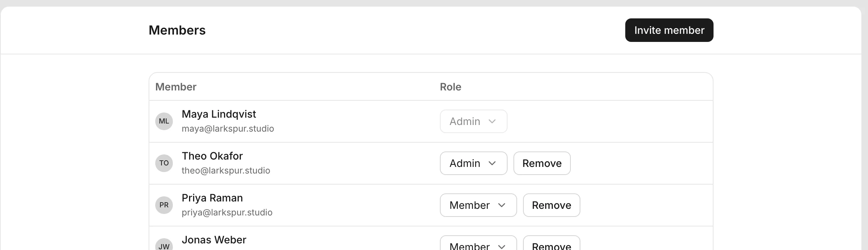This screenshot has width=868, height=250.
Task: Select the email priya@larkspur.studio
Action: tap(227, 213)
